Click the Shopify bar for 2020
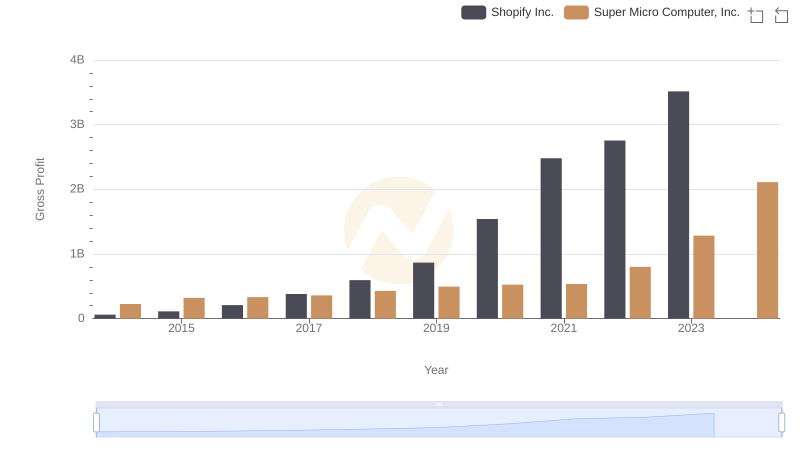Screen dimensions: 800x461 point(487,269)
